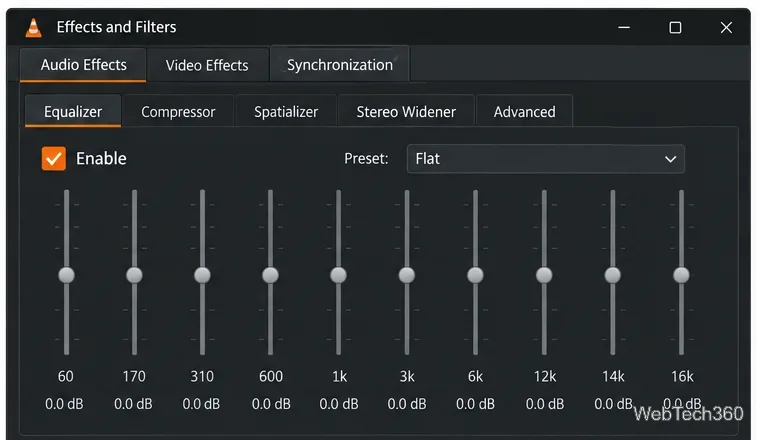Show the Advanced sub-tab
The image size is (760, 440).
pos(524,112)
